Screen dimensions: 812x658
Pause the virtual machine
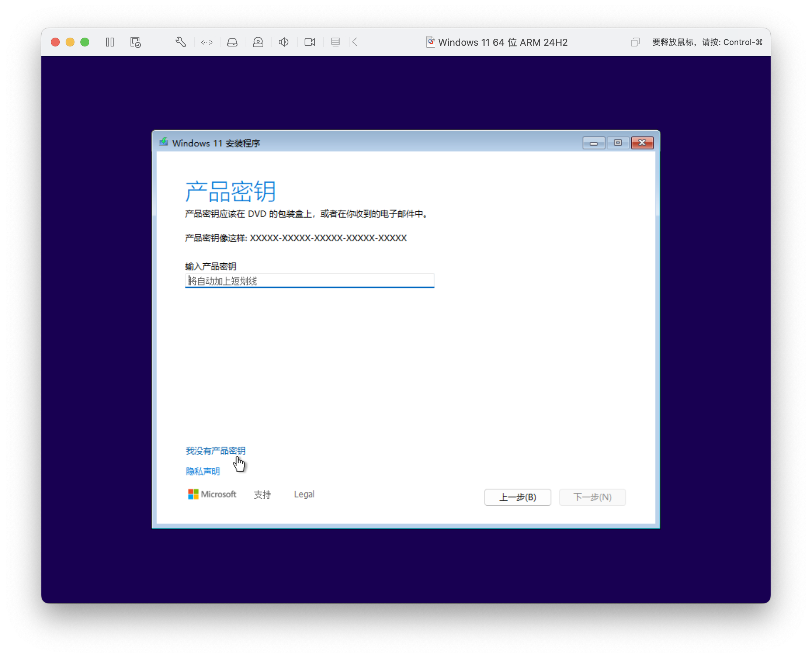coord(110,42)
